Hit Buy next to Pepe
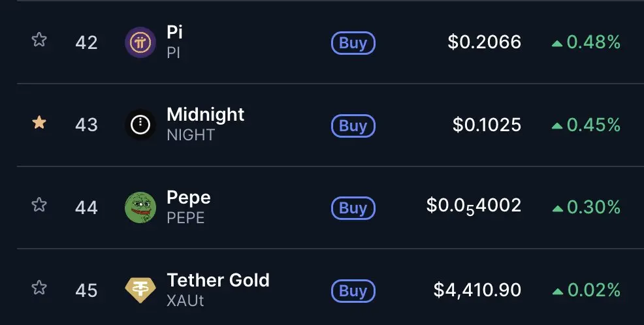Image resolution: width=644 pixels, height=325 pixels. coord(353,208)
